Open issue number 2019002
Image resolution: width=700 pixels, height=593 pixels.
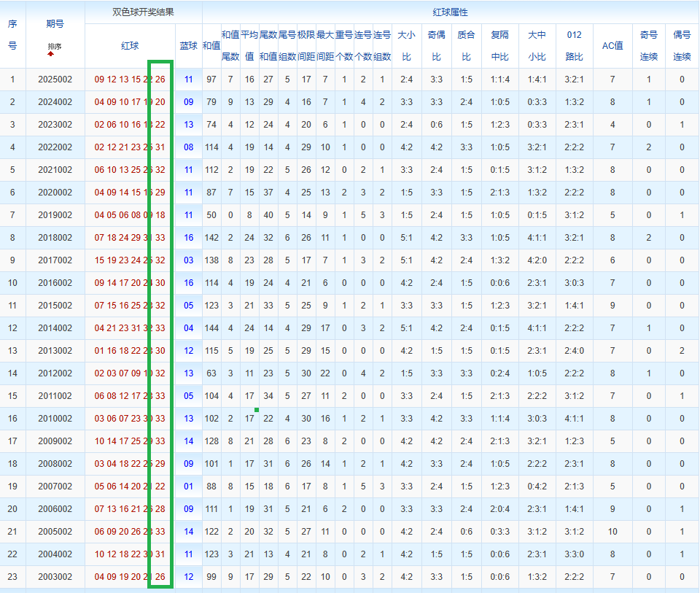(x=55, y=215)
